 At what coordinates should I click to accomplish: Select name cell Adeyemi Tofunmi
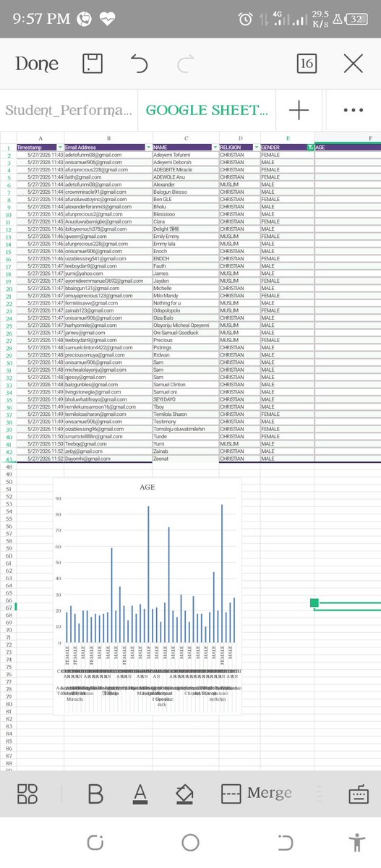coord(186,155)
